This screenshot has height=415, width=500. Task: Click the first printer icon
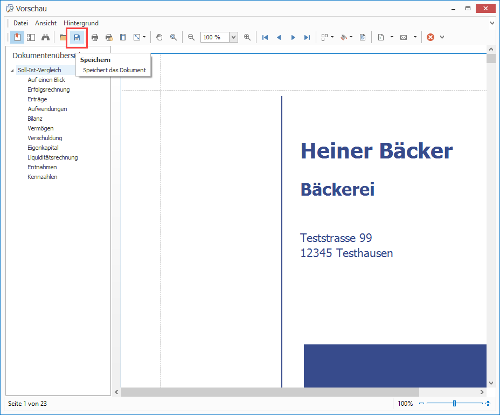[95, 37]
